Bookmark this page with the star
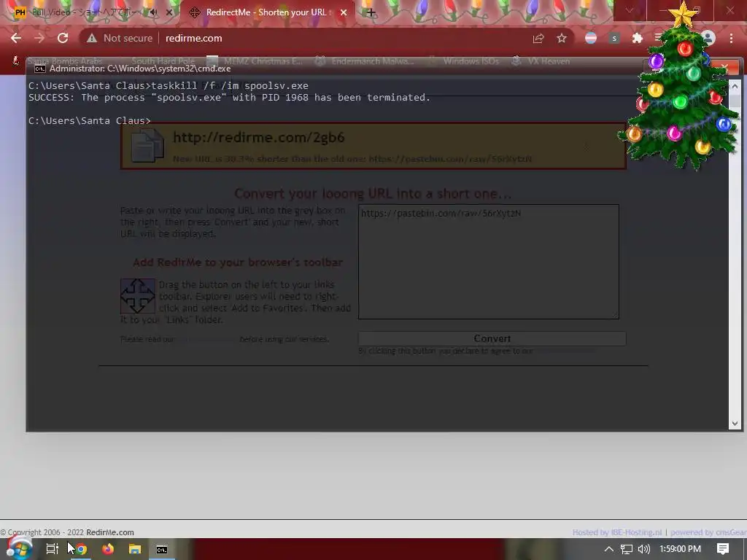This screenshot has width=747, height=560. coord(562,38)
